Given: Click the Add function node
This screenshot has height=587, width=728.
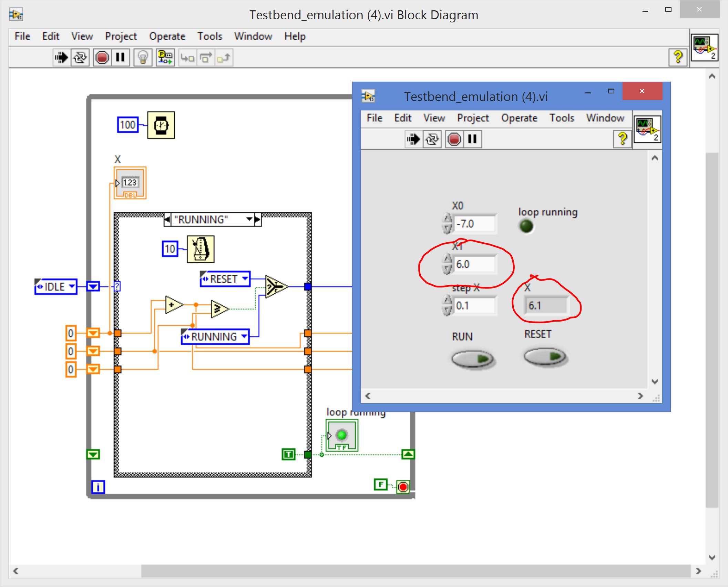Looking at the screenshot, I should [x=173, y=305].
